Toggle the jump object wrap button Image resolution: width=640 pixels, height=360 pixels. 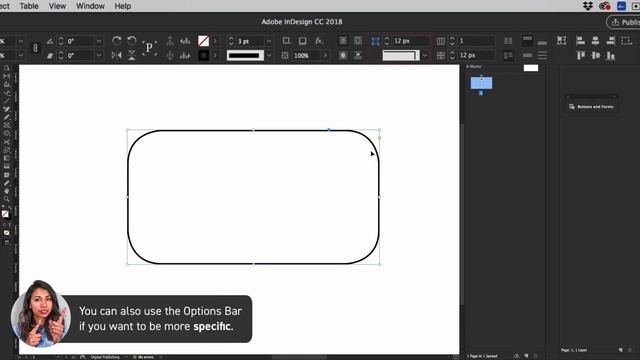tap(358, 55)
